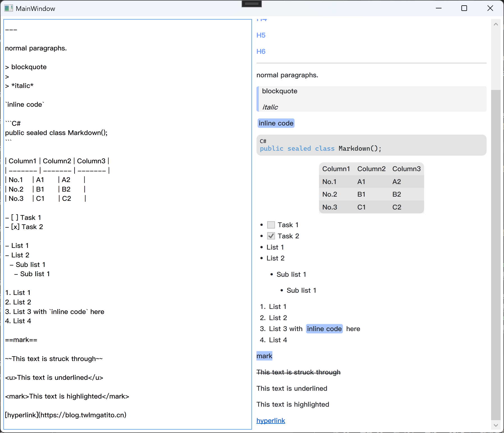Click '3. List 3 with `inline code` here' in editor

point(55,312)
